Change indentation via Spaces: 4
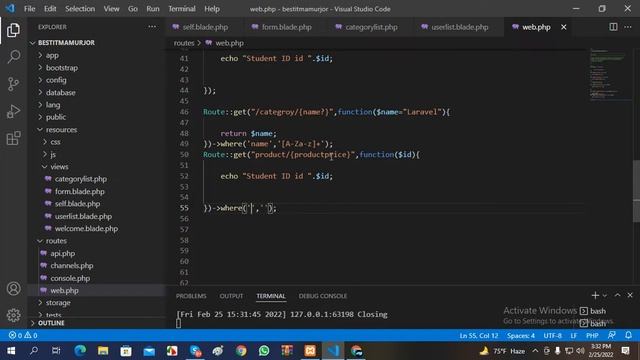The height and width of the screenshot is (360, 640). pos(521,336)
